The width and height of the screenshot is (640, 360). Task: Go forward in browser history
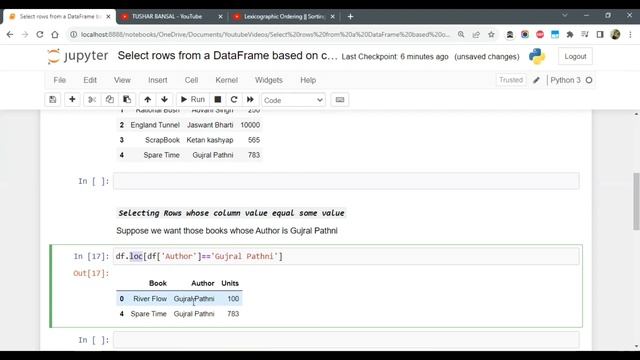tap(25, 35)
